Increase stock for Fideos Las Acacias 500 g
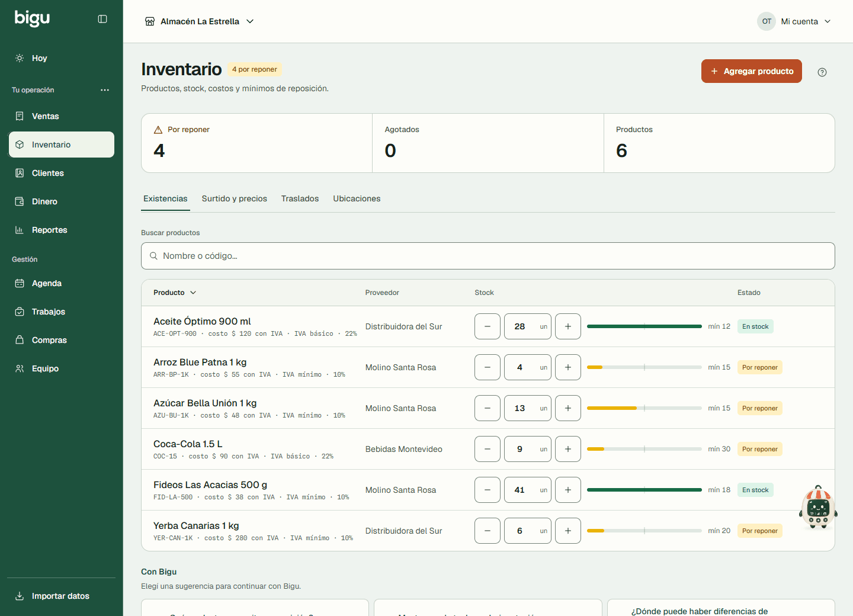Image resolution: width=853 pixels, height=616 pixels. (x=568, y=490)
